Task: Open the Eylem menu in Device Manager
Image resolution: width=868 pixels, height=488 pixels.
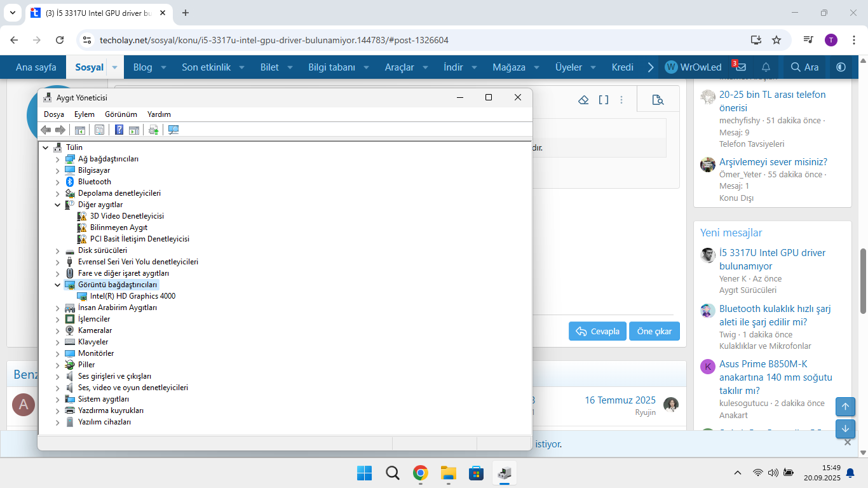Action: pos(85,114)
